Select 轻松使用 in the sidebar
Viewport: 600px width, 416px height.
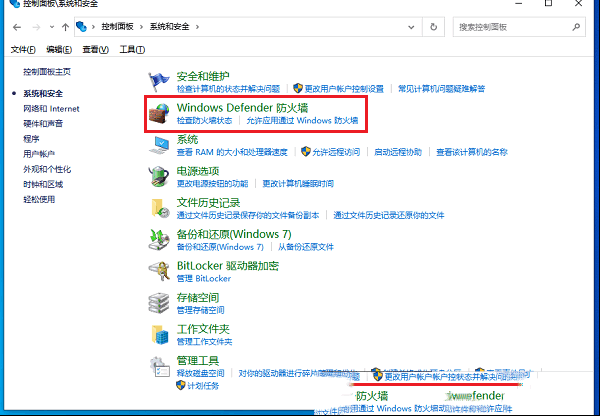pos(39,199)
